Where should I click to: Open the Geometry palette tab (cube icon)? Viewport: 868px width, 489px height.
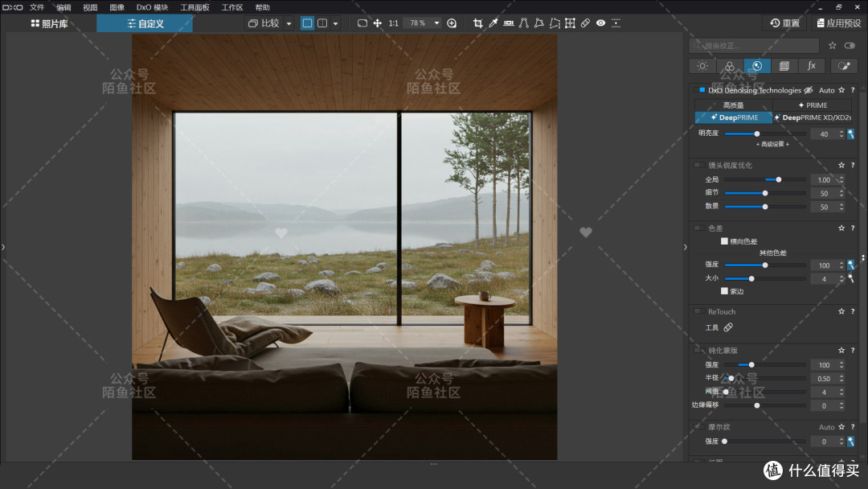coord(784,66)
